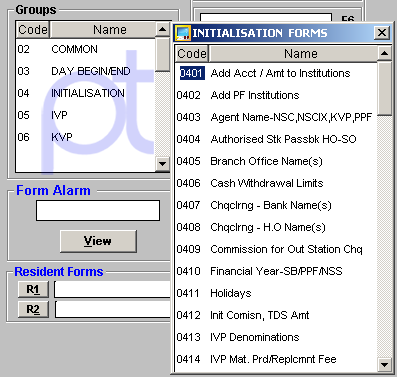
Task: Select group 06 KVP
Action: tap(86, 137)
